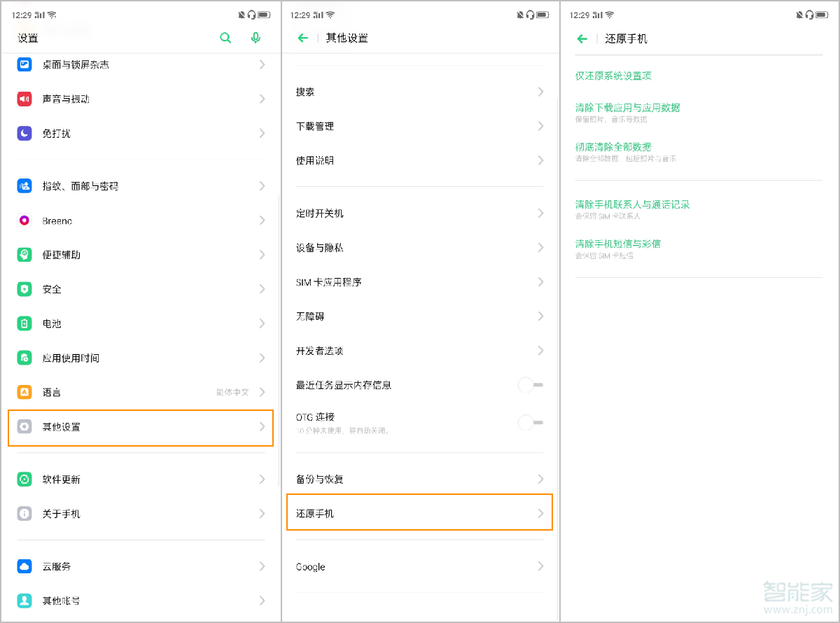
Task: Open the Google settings chevron
Action: (540, 566)
